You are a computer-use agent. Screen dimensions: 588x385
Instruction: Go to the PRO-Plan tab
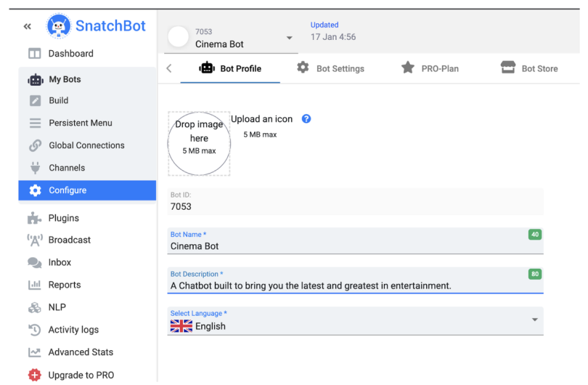click(430, 69)
